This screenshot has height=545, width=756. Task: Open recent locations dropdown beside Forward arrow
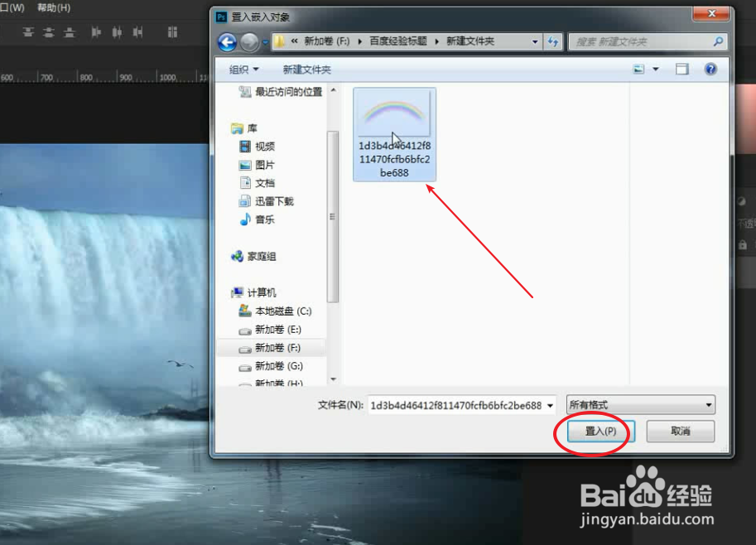coord(265,42)
